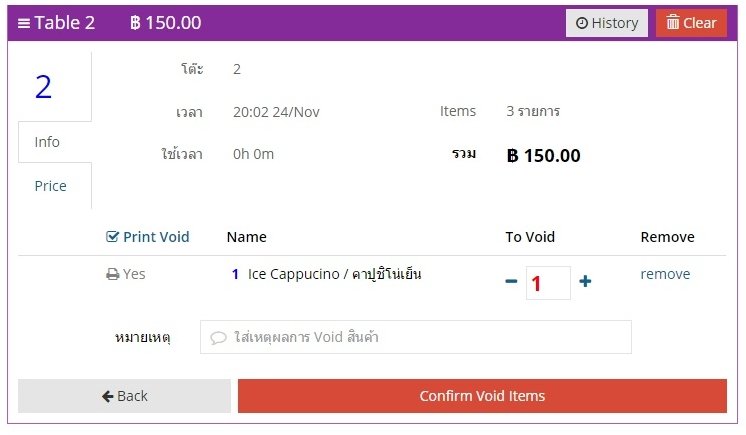This screenshot has width=746, height=435.
Task: Remove Ice Cappucino from void list
Action: (665, 274)
